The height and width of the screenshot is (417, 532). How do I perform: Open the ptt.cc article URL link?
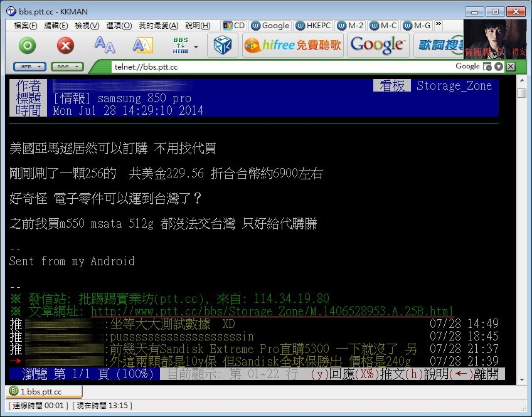coord(272,311)
